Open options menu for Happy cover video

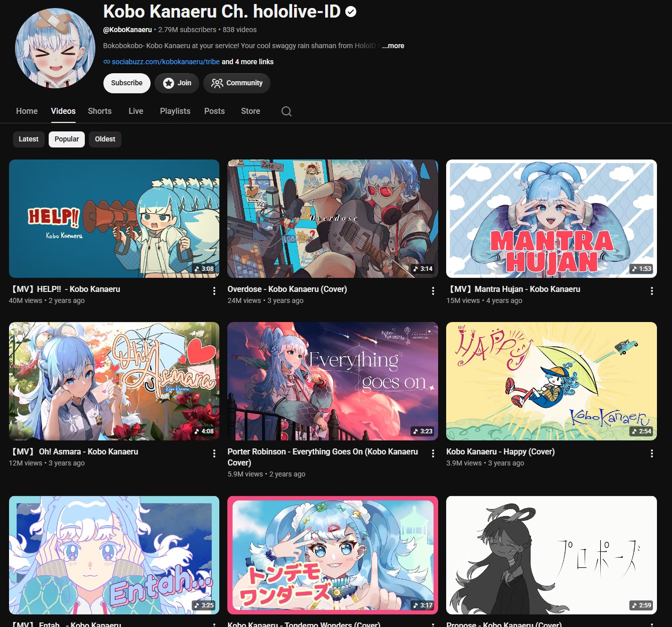(652, 453)
